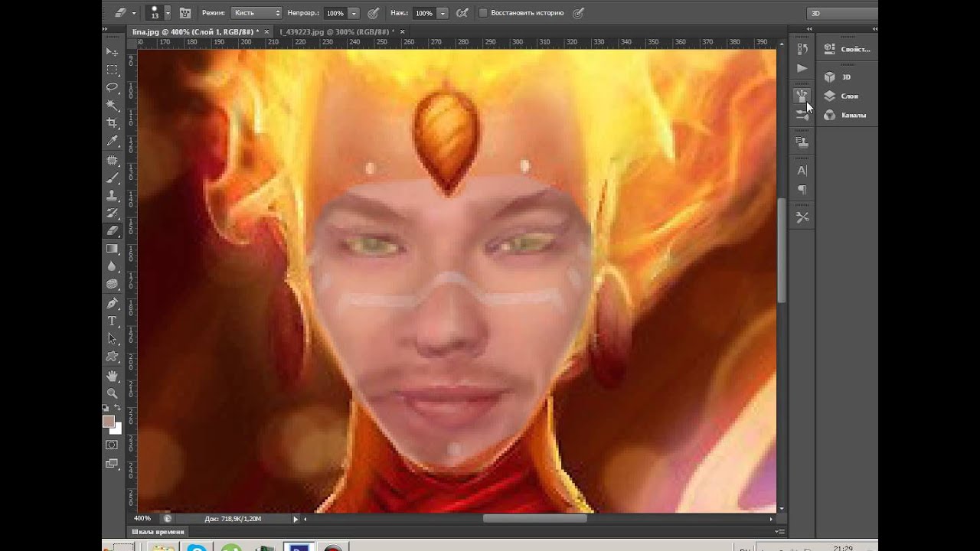Open the Каналы panel
The image size is (980, 551).
[846, 116]
